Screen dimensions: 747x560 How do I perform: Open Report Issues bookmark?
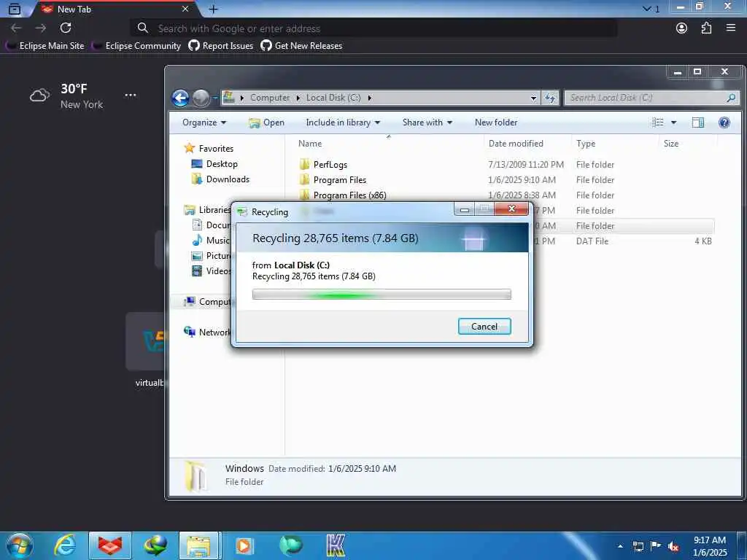pyautogui.click(x=221, y=46)
